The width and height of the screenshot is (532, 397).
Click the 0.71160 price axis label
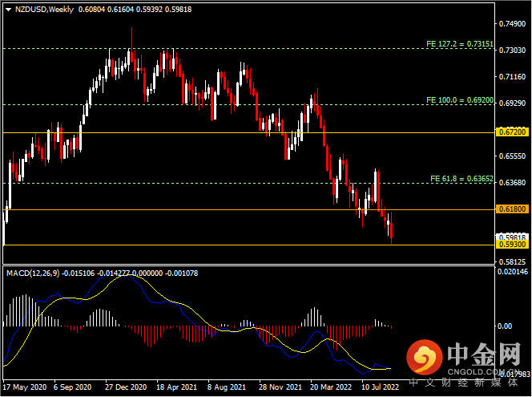coord(512,77)
